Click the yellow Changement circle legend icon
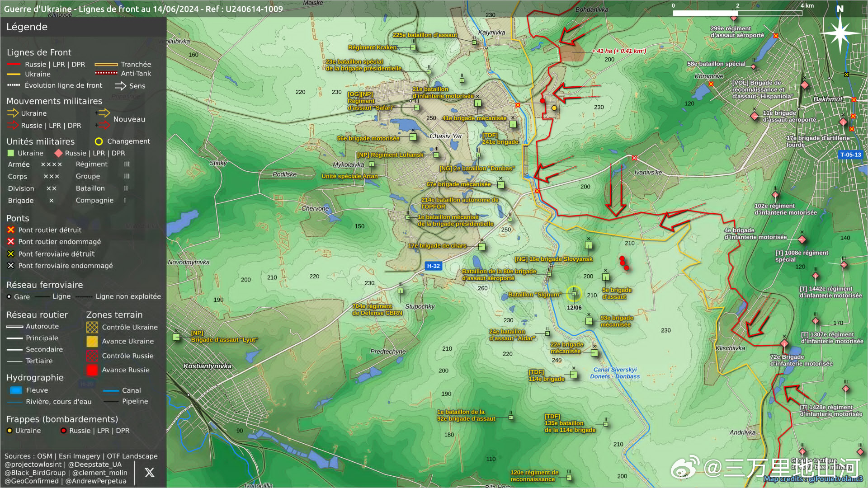The height and width of the screenshot is (488, 868). pos(99,141)
